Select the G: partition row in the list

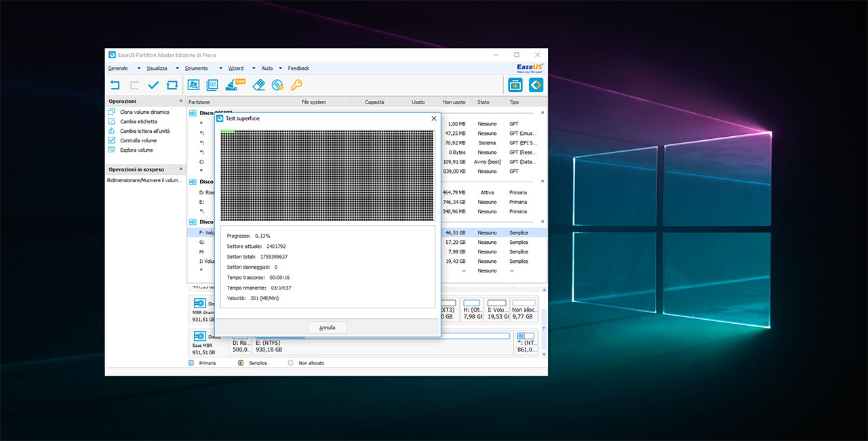point(367,242)
